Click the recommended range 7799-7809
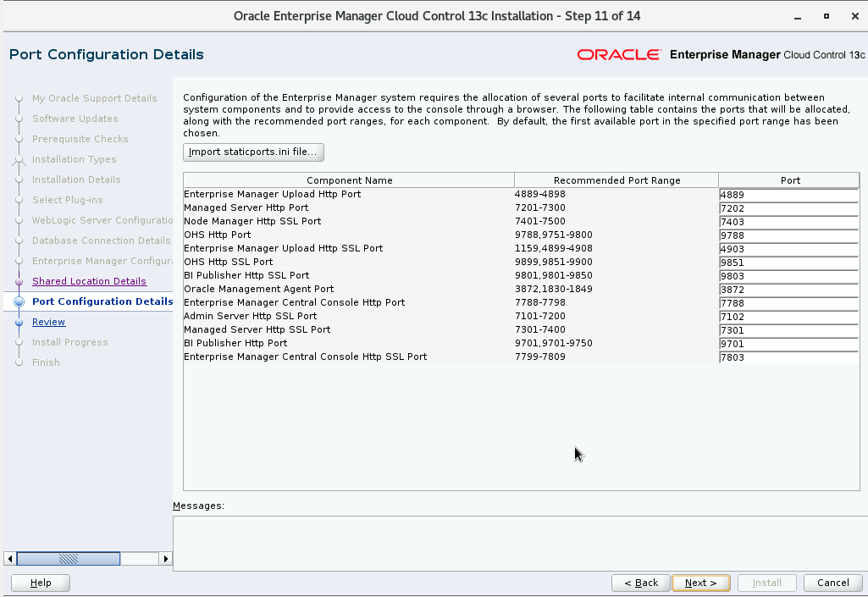The image size is (868, 597). click(x=540, y=357)
